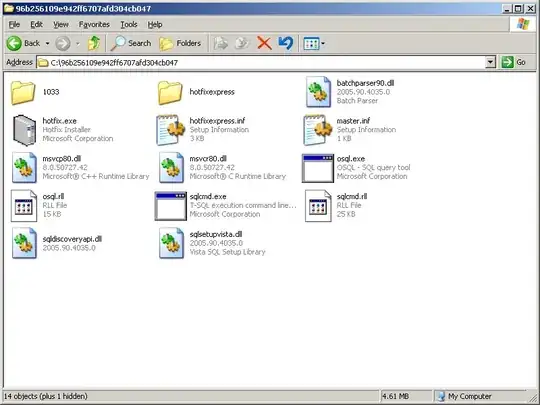Click the Forward arrow icon

[x=63, y=43]
